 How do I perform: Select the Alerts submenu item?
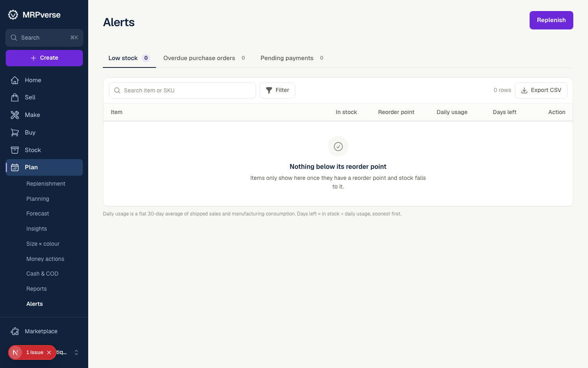point(34,304)
